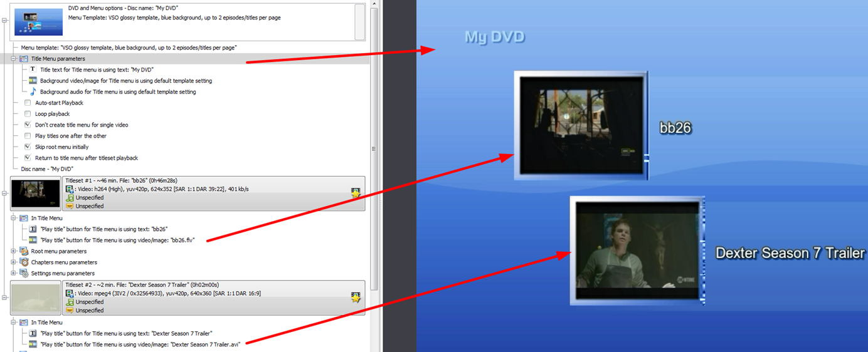
Task: Click the Titleset #2 Dexter video thumbnail
Action: [36, 298]
